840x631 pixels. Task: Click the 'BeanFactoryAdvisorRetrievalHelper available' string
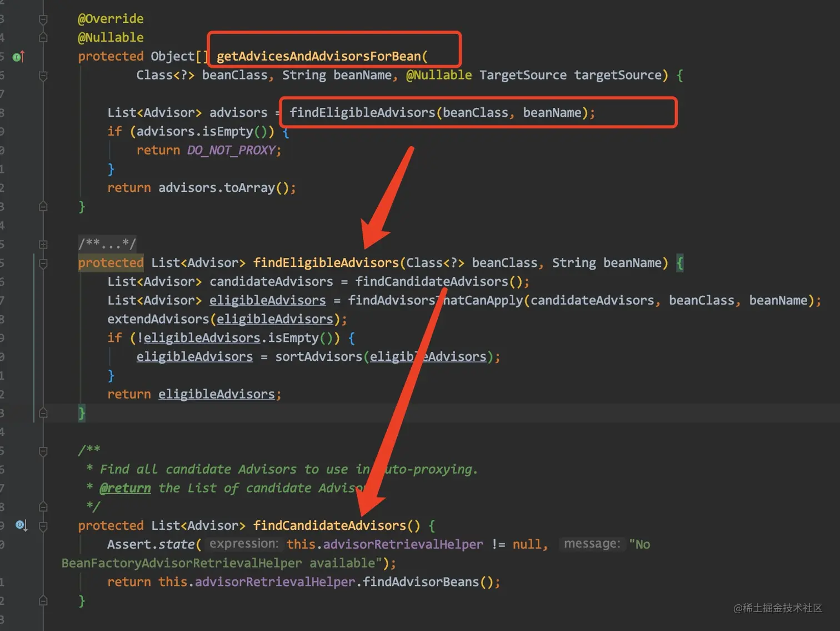pyautogui.click(x=222, y=563)
